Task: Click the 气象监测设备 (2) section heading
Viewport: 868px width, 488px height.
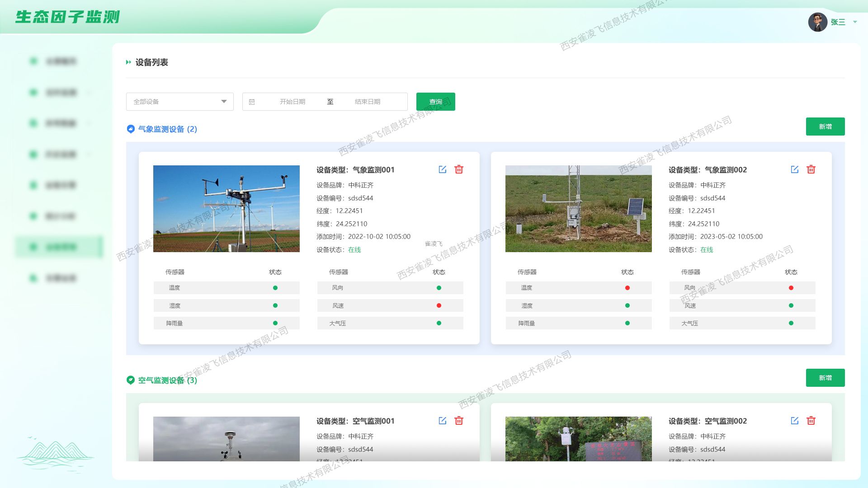Action: (x=167, y=129)
